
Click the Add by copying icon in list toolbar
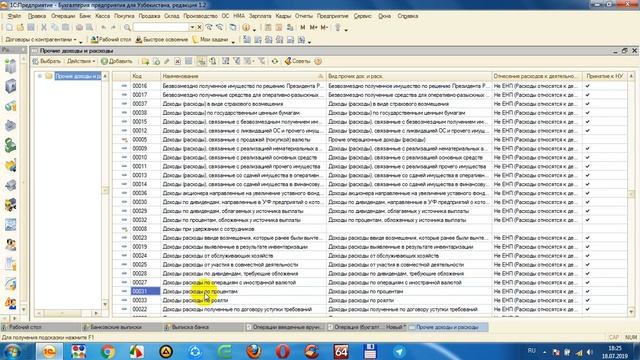pos(156,61)
